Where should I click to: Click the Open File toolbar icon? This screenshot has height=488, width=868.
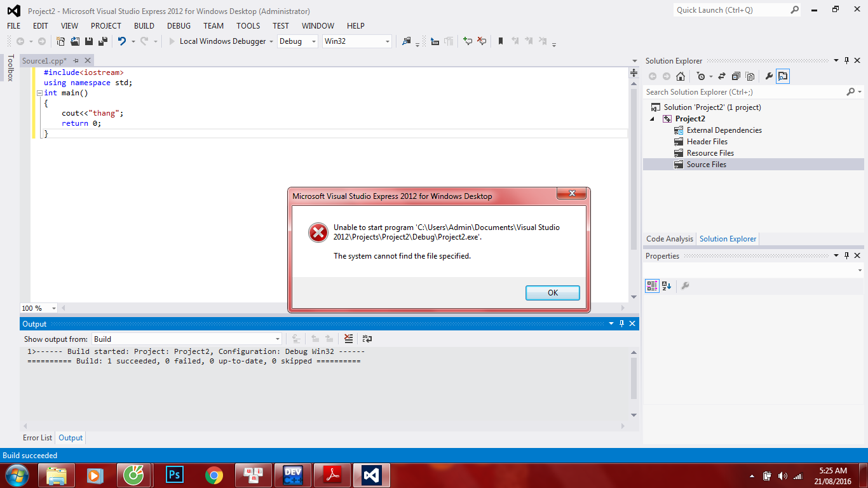click(75, 41)
